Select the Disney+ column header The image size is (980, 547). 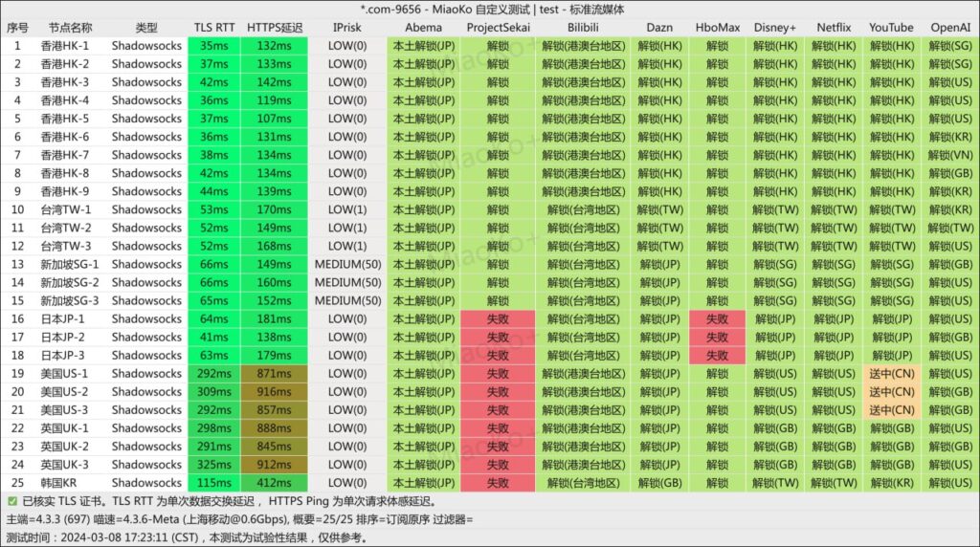coord(775,28)
